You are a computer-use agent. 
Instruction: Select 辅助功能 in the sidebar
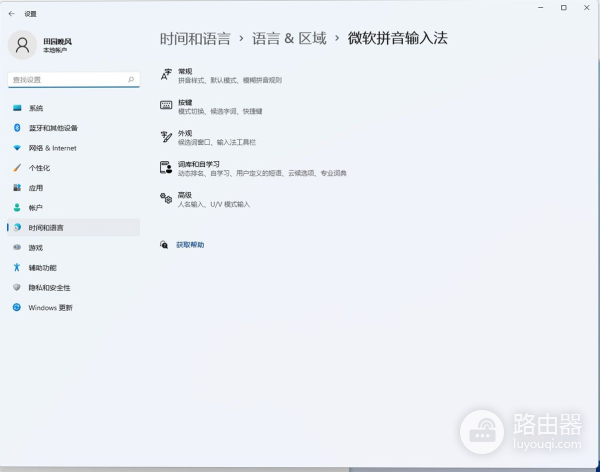pyautogui.click(x=73, y=267)
